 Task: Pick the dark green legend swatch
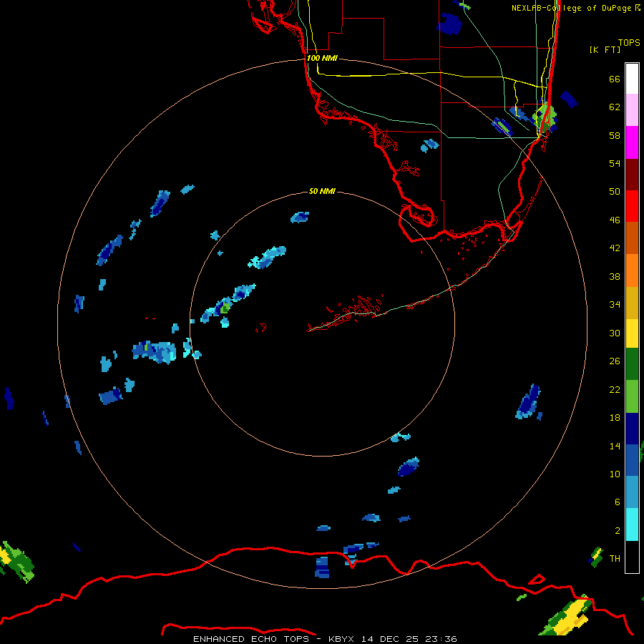(632, 364)
